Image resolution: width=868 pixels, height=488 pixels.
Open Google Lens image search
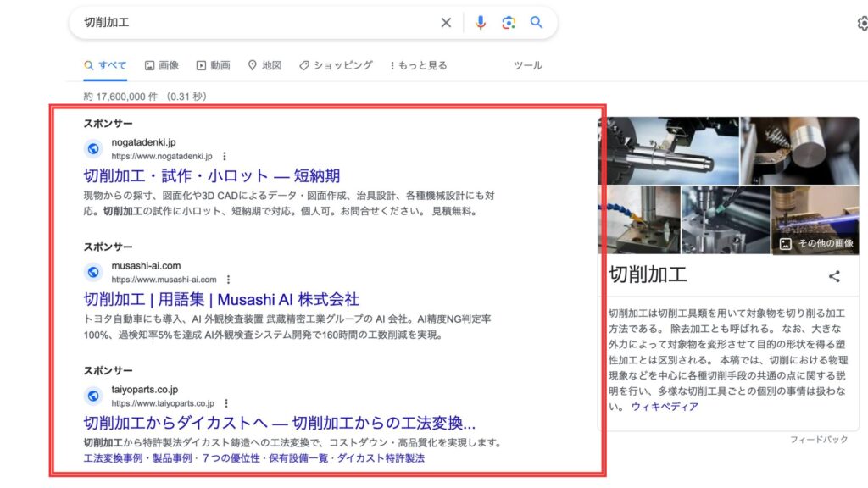tap(508, 23)
